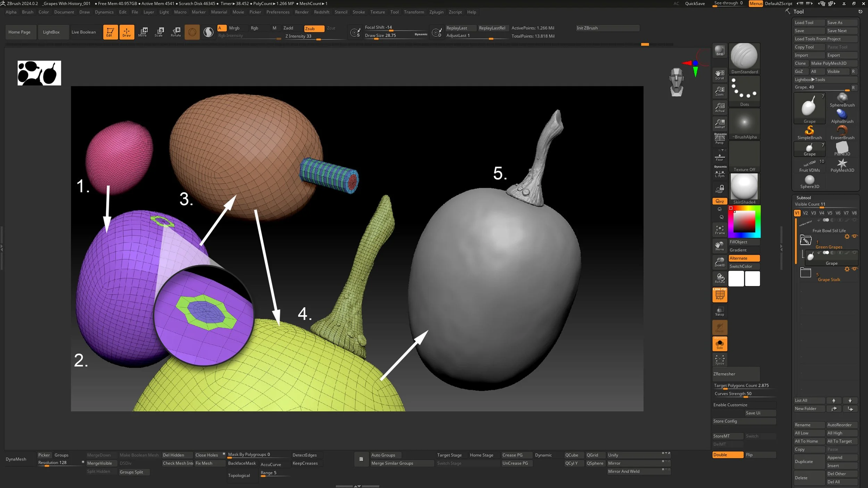Open the Zplugin menu
The height and width of the screenshot is (488, 868).
click(x=436, y=12)
